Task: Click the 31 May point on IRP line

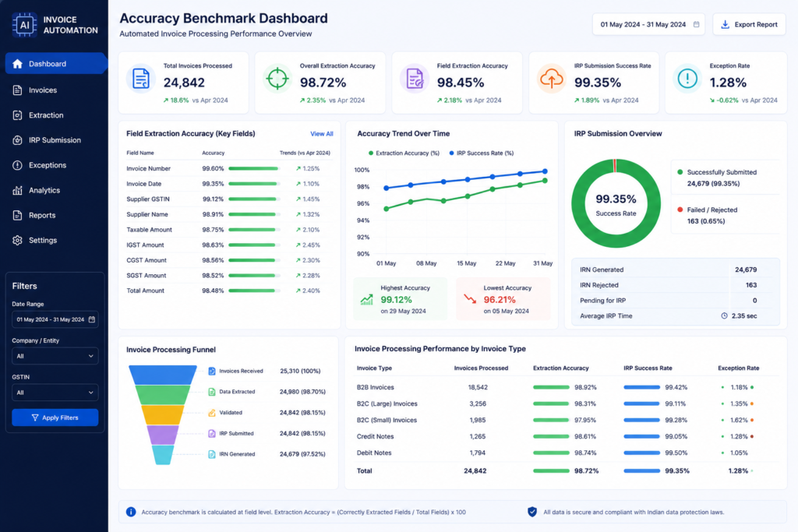Action: click(545, 171)
